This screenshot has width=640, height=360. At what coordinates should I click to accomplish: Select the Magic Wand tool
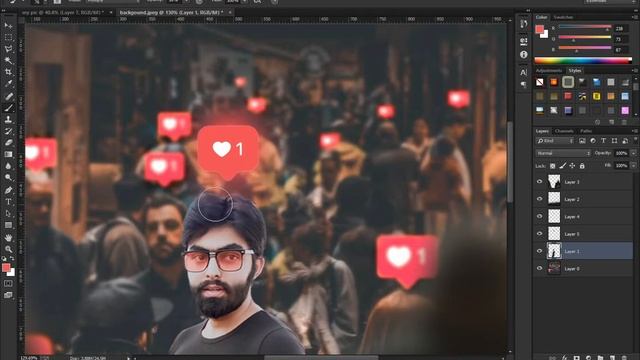8,61
